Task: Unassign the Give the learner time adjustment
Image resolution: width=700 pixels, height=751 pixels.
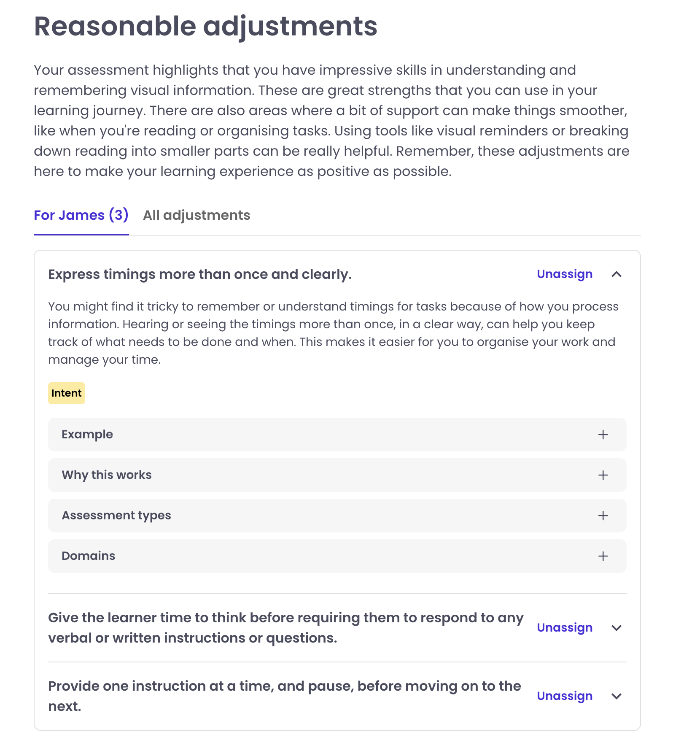Action: click(565, 628)
